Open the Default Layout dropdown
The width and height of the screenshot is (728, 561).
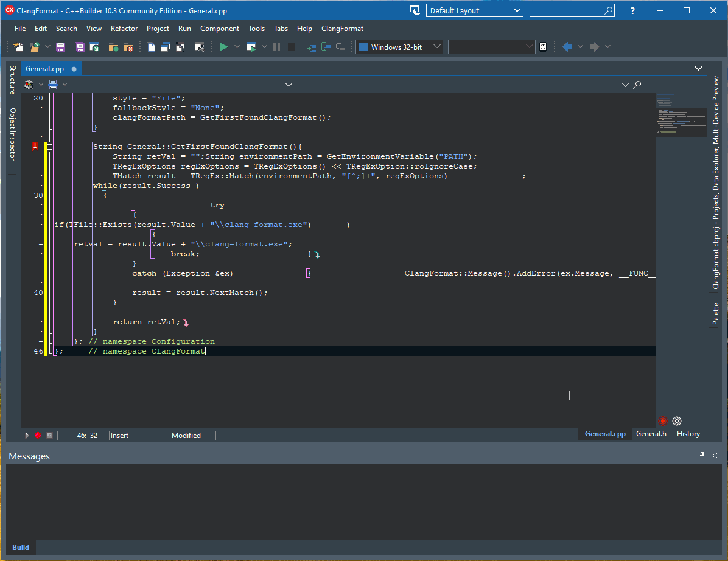click(474, 10)
